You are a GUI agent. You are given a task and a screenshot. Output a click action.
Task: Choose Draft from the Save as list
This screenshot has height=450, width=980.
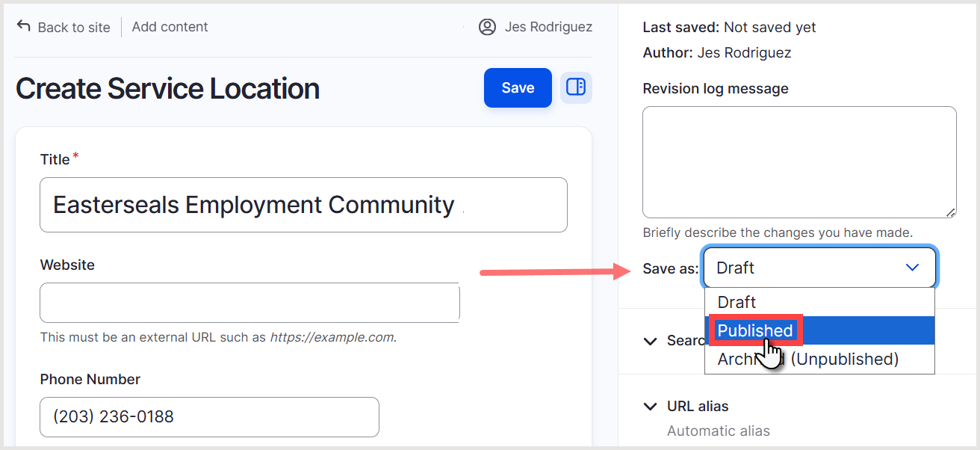819,302
